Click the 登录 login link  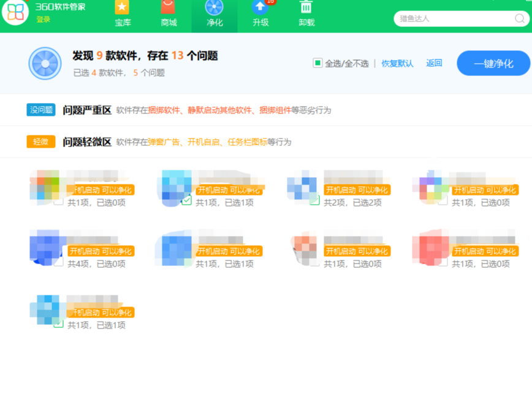point(44,20)
